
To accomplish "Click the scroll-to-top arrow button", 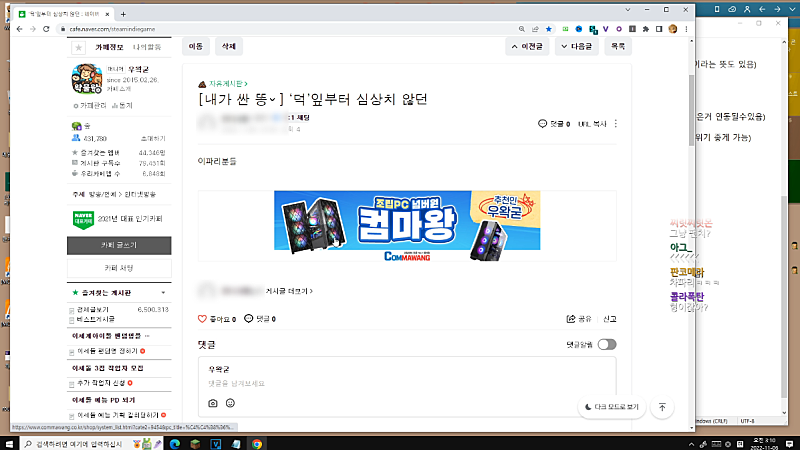I will click(x=662, y=407).
